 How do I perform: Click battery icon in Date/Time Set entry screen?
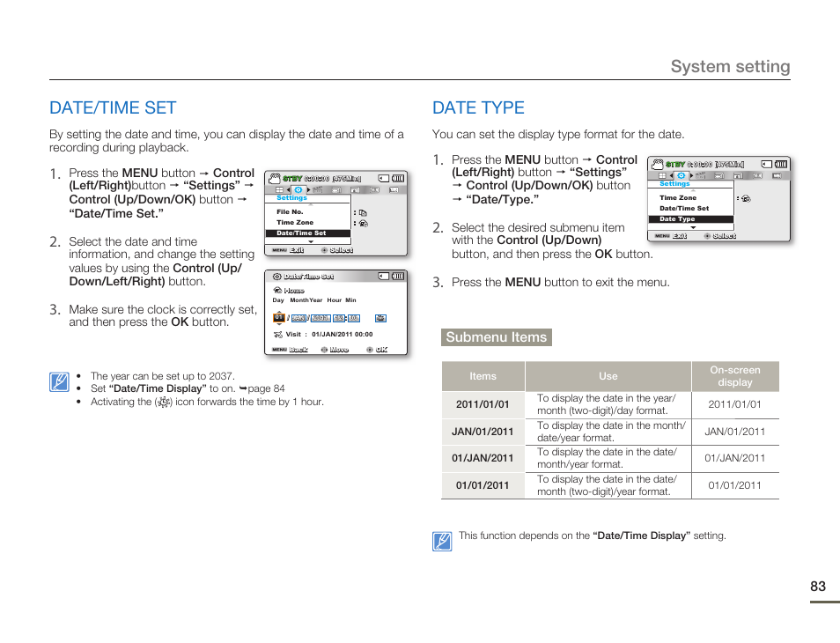pos(398,276)
